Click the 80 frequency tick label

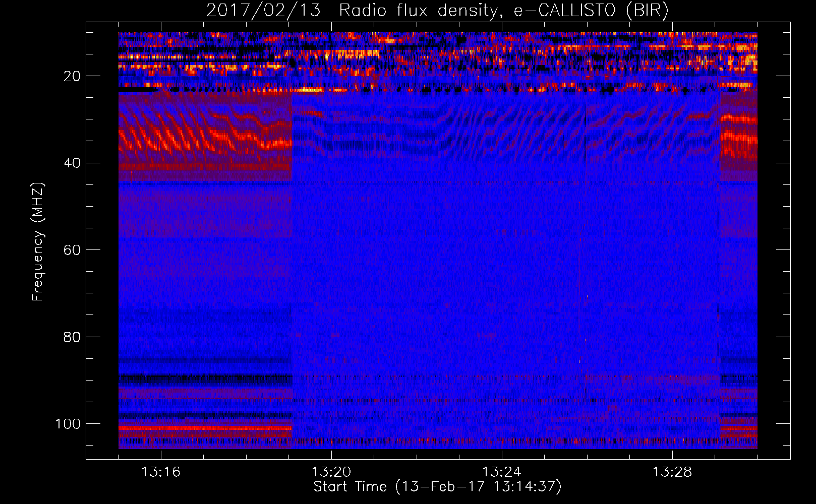tap(73, 337)
